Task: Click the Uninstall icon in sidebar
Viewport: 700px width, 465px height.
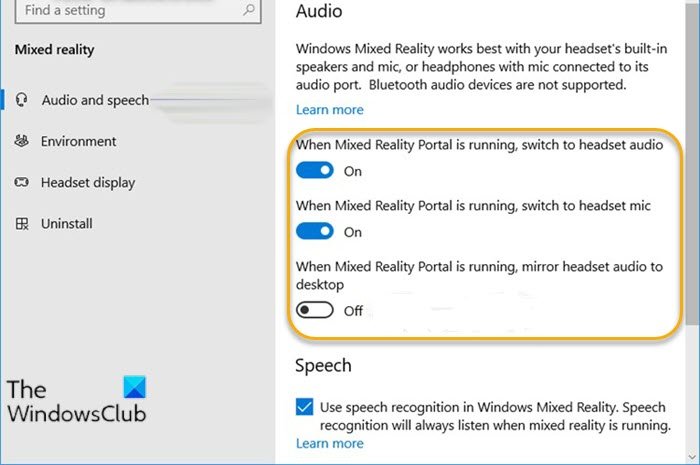Action: (x=22, y=224)
